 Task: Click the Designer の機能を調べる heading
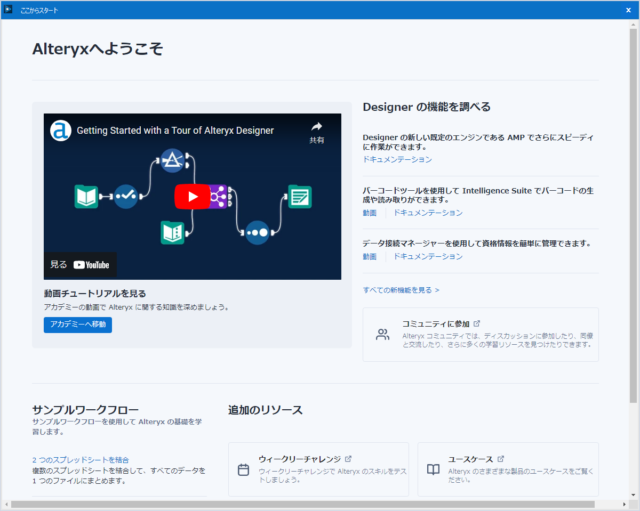click(427, 107)
